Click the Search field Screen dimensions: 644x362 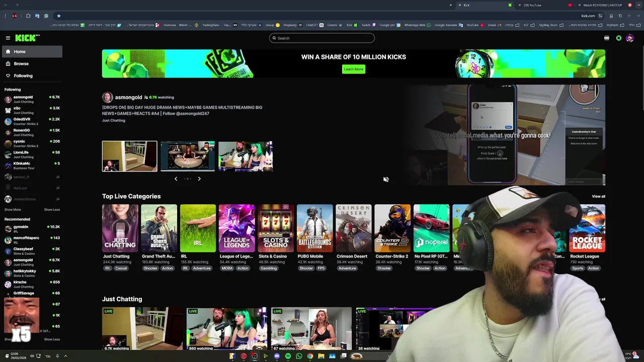coord(322,38)
